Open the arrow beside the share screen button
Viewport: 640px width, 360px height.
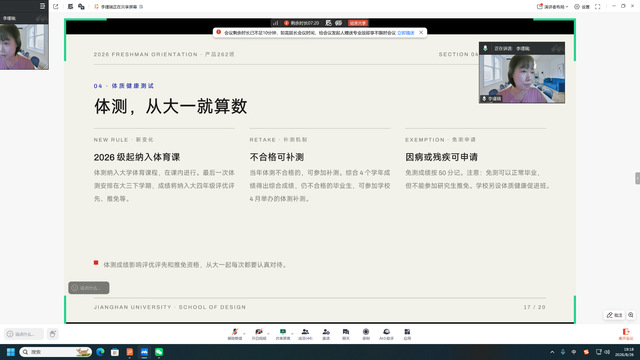point(292,333)
